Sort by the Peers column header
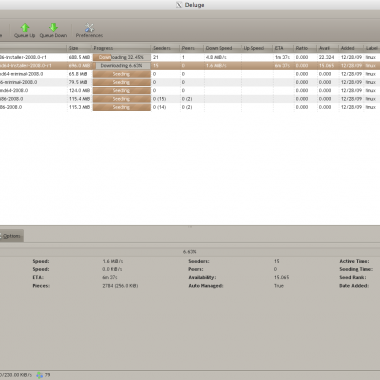Image resolution: width=380 pixels, height=380 pixels. coord(192,48)
